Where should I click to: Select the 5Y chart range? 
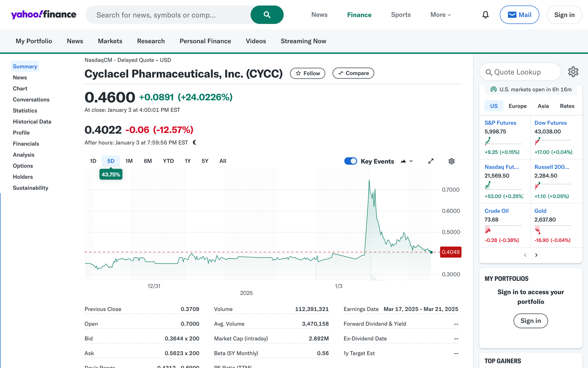pyautogui.click(x=205, y=161)
